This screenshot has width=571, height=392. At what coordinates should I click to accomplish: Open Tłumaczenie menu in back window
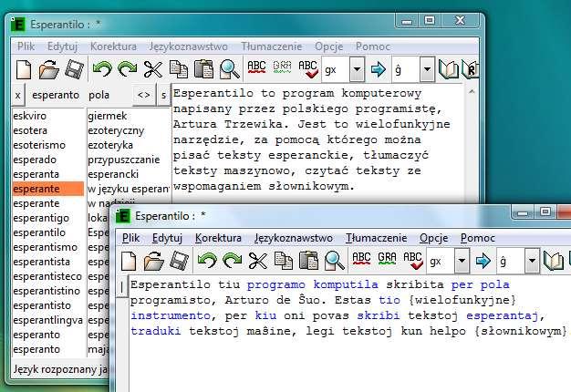(x=271, y=46)
